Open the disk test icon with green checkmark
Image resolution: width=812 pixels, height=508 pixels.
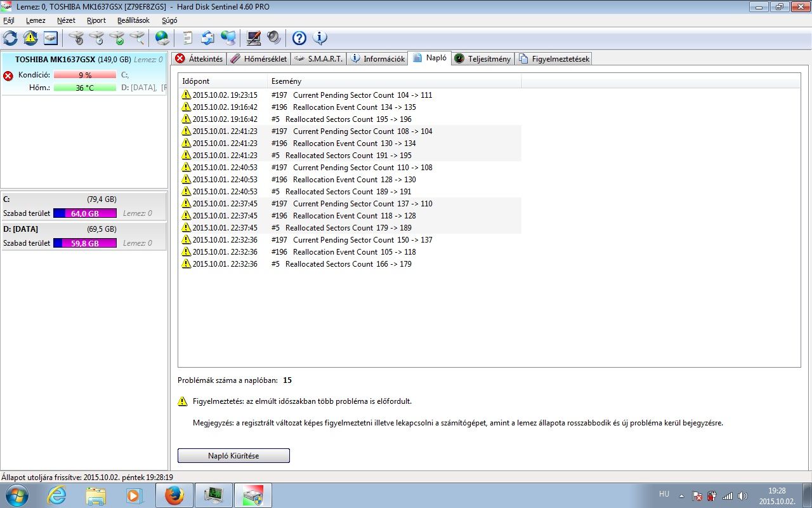[117, 38]
